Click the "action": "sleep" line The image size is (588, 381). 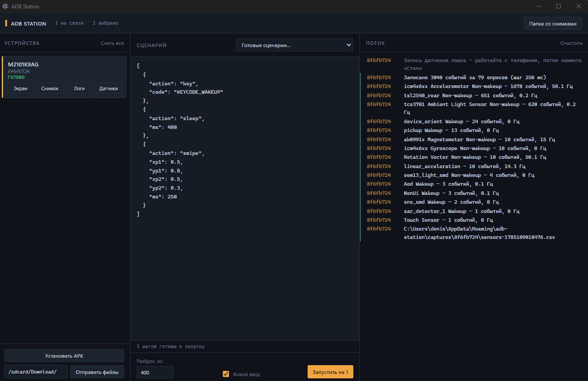[x=177, y=118]
